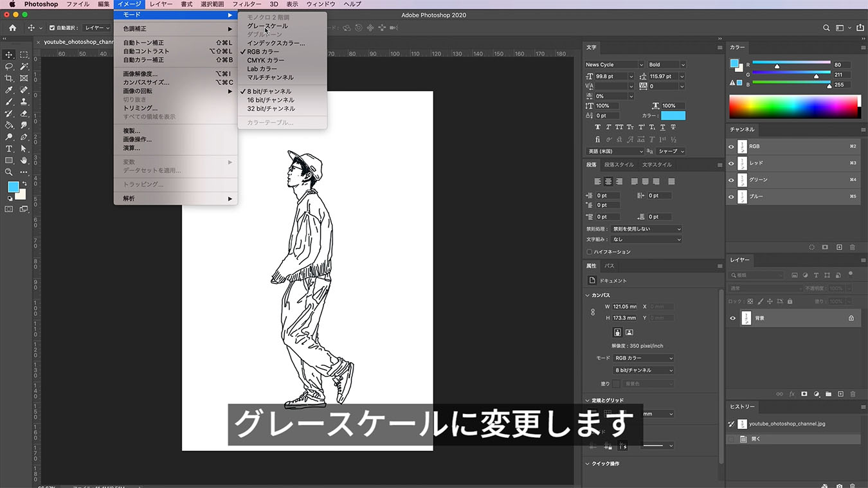Viewport: 868px width, 488px height.
Task: Select the Frame tool
Action: 24,78
